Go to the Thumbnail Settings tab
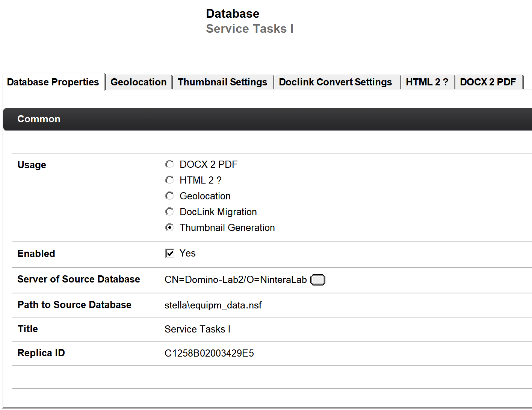532x410 pixels. [222, 82]
